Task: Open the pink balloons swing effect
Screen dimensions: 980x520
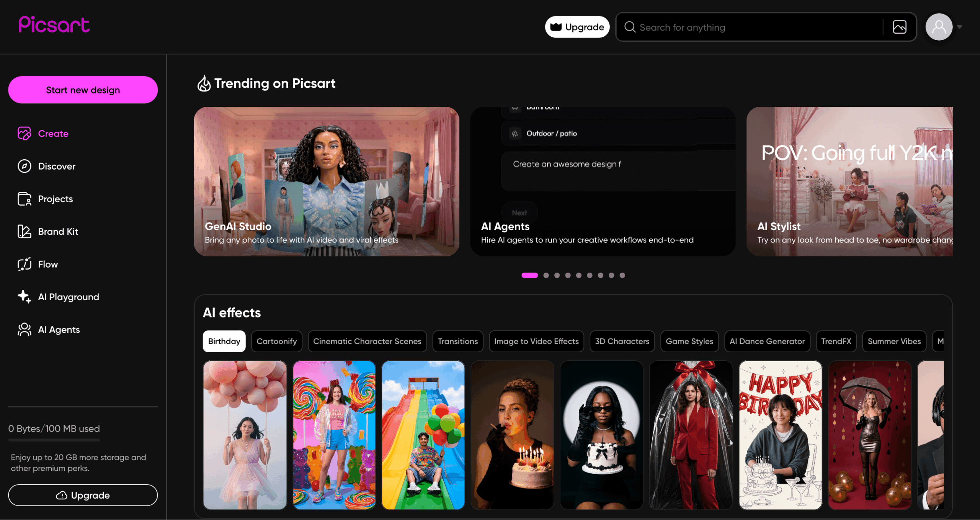Action: pos(245,435)
